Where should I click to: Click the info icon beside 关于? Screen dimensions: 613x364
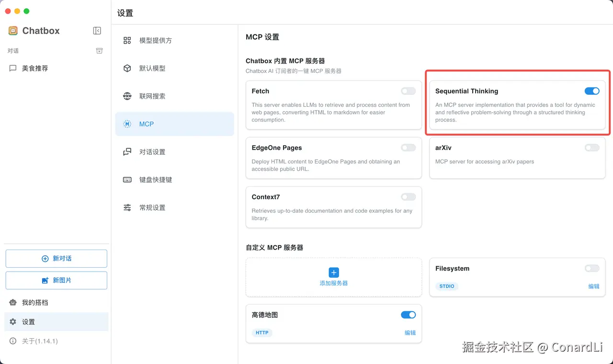click(x=13, y=341)
